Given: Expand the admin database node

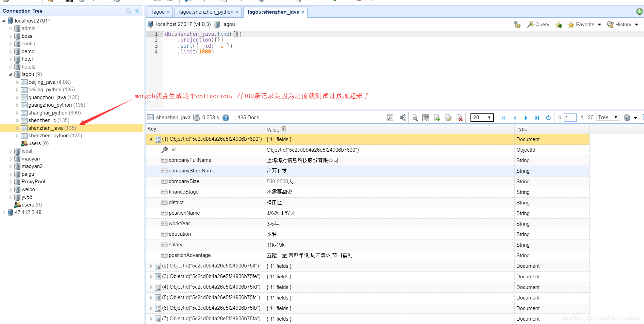Looking at the screenshot, I should (11, 29).
